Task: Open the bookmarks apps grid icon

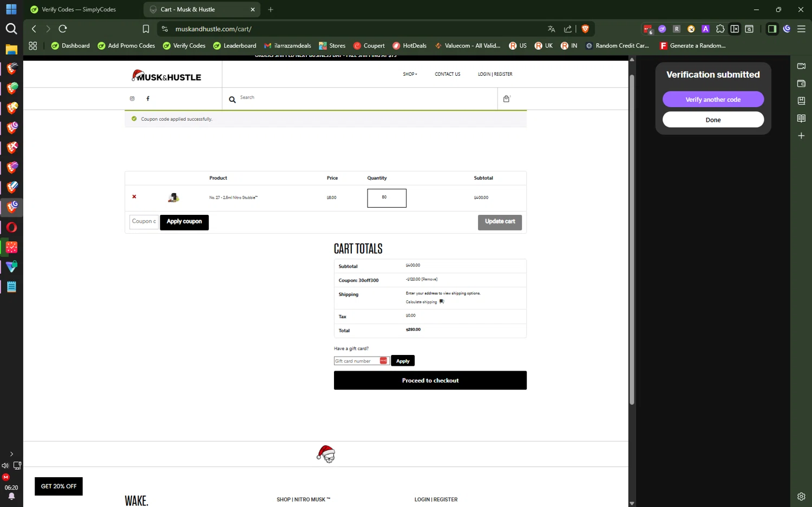Action: (x=33, y=46)
